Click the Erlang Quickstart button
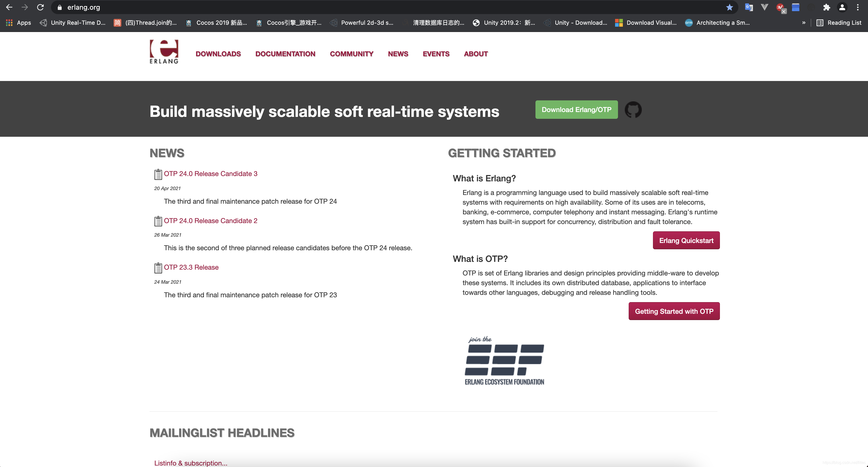 [x=686, y=240]
